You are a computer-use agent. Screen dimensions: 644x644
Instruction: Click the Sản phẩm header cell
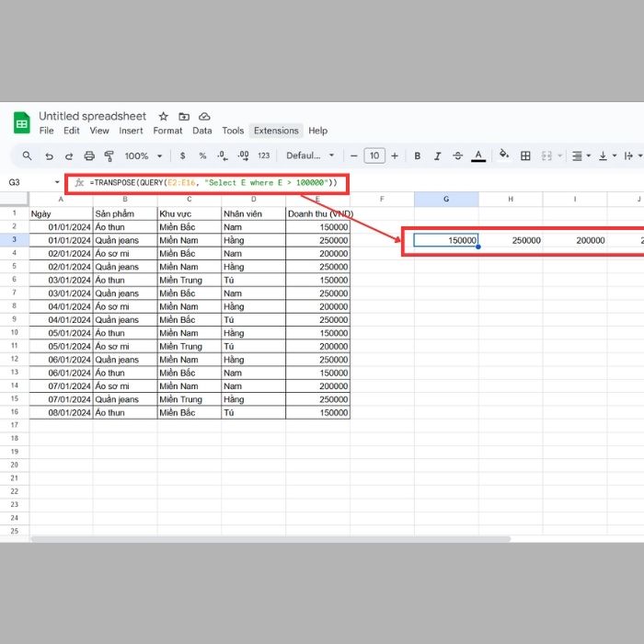point(125,213)
